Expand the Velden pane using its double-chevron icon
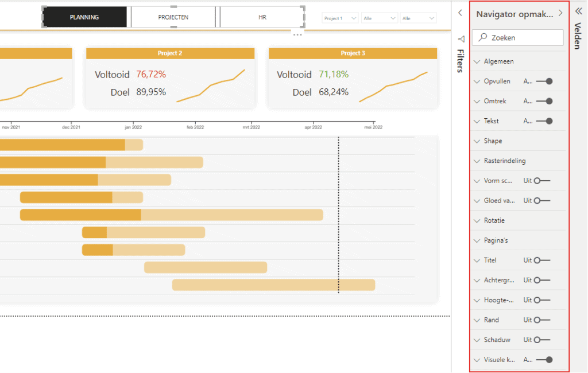Viewport: 588px width, 373px height. [578, 10]
